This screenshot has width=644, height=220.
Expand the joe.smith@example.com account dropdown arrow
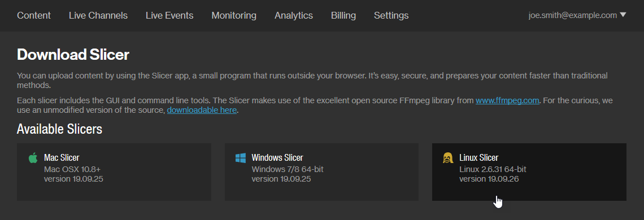coord(623,15)
